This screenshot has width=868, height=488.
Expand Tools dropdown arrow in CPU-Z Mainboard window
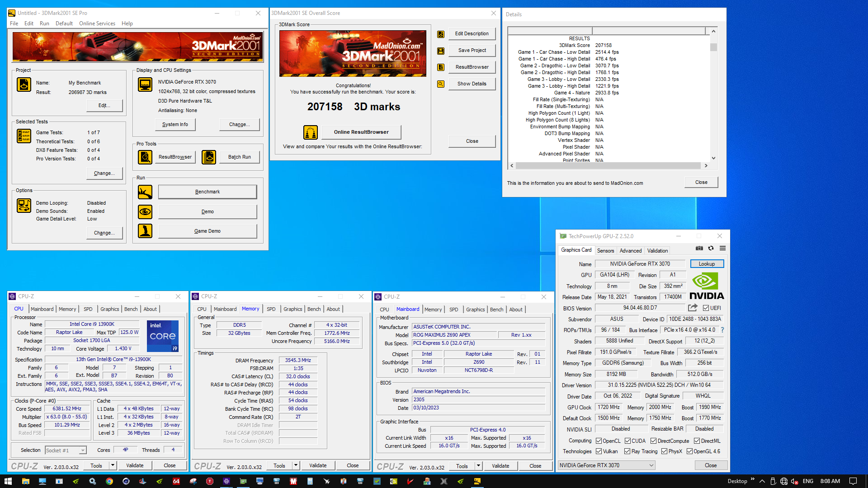[478, 466]
